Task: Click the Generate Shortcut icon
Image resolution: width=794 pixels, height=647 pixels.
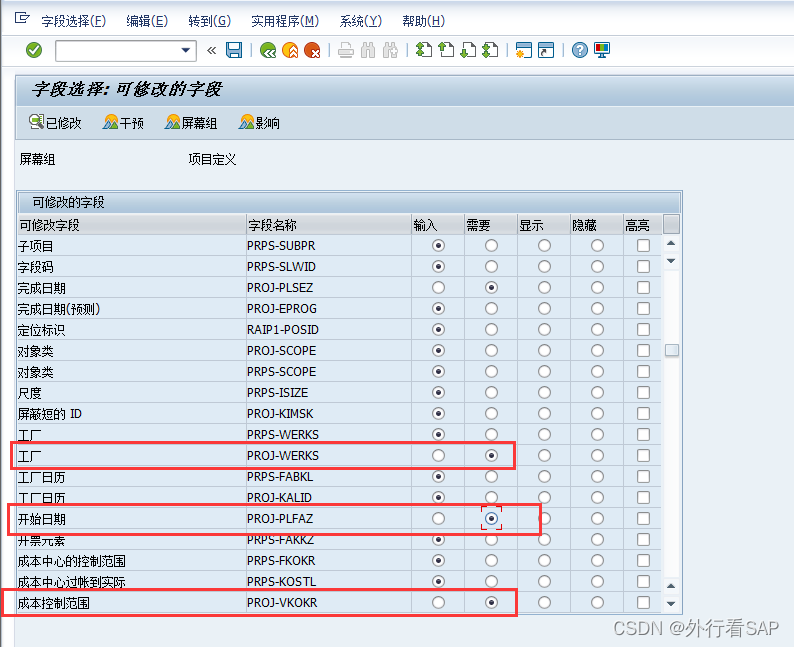Action: point(546,50)
